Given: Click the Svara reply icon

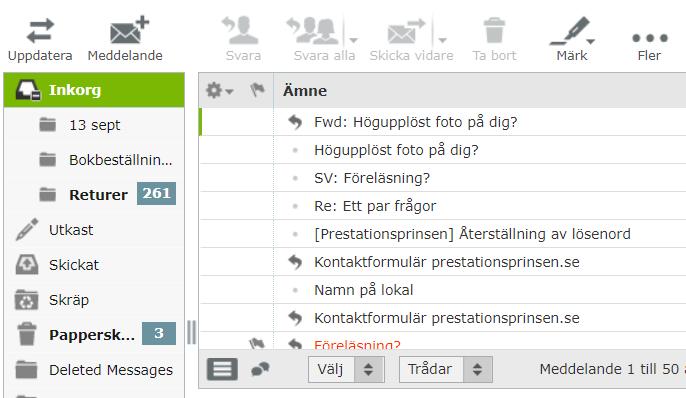Looking at the screenshot, I should (241, 31).
